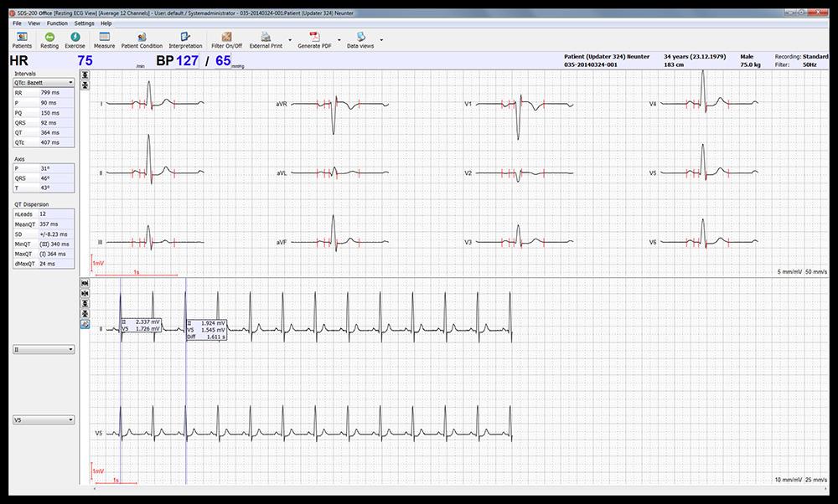Open the lead II rhythm channel dropdown

[44, 348]
